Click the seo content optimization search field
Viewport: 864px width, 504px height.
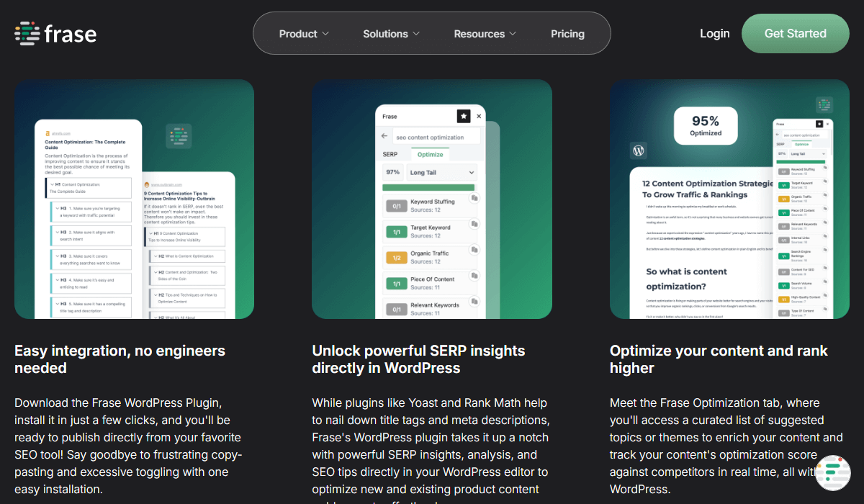[x=438, y=136]
